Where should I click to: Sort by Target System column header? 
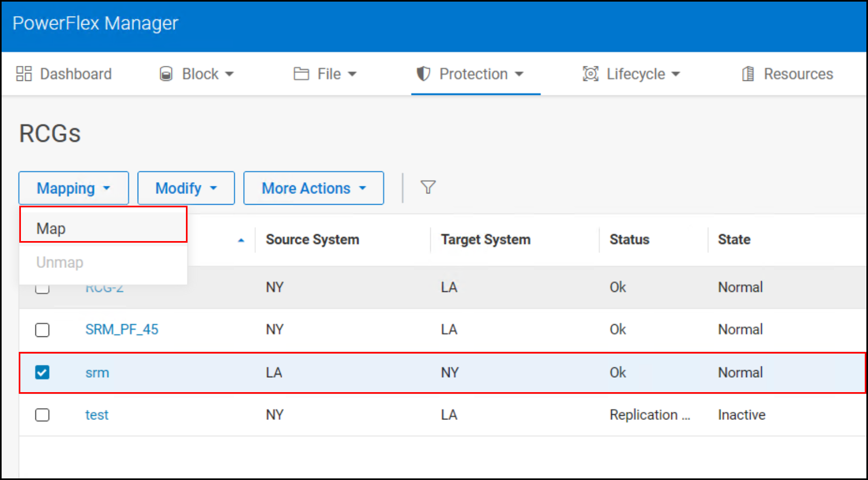tap(485, 239)
